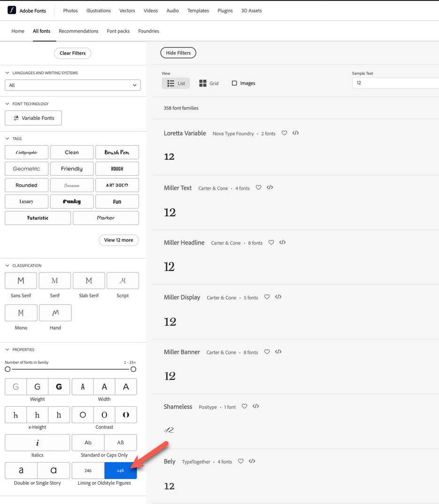Viewport: 439px width, 504px height.
Task: Select the condensed width filter
Action: (83, 387)
